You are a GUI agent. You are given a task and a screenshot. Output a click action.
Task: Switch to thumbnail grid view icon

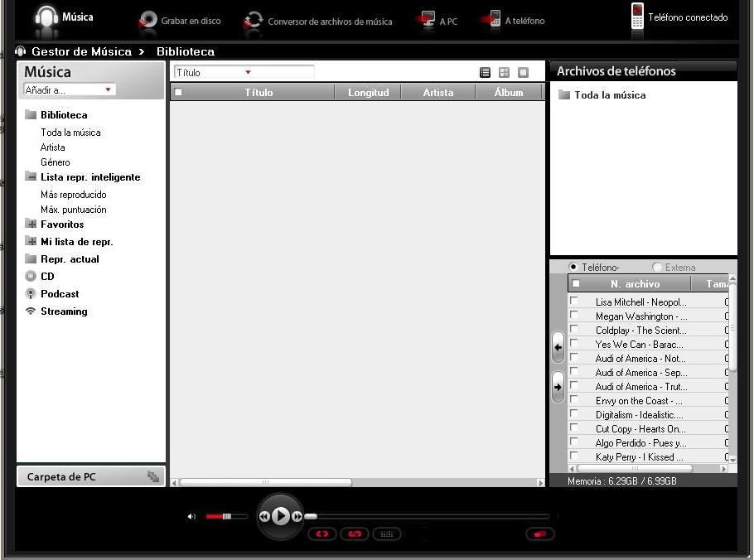[x=504, y=73]
